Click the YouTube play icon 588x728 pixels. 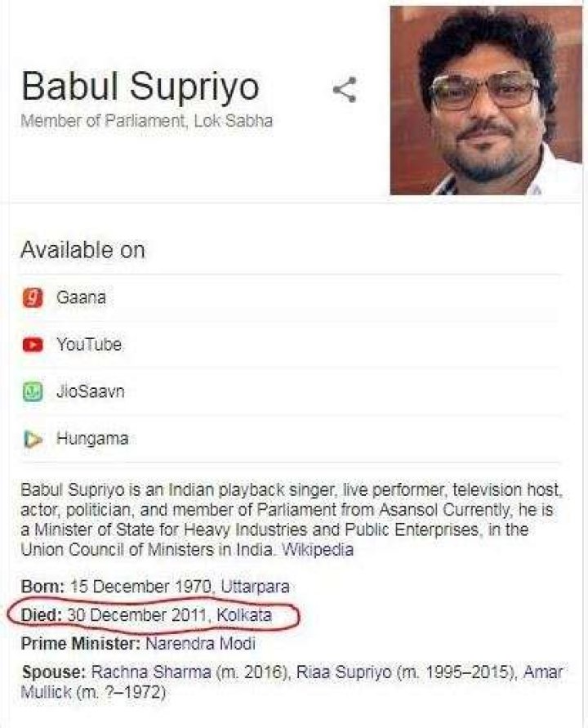[33, 345]
